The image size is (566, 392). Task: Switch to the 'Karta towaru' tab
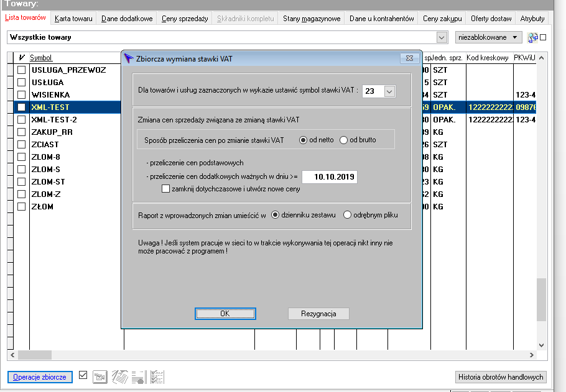73,19
